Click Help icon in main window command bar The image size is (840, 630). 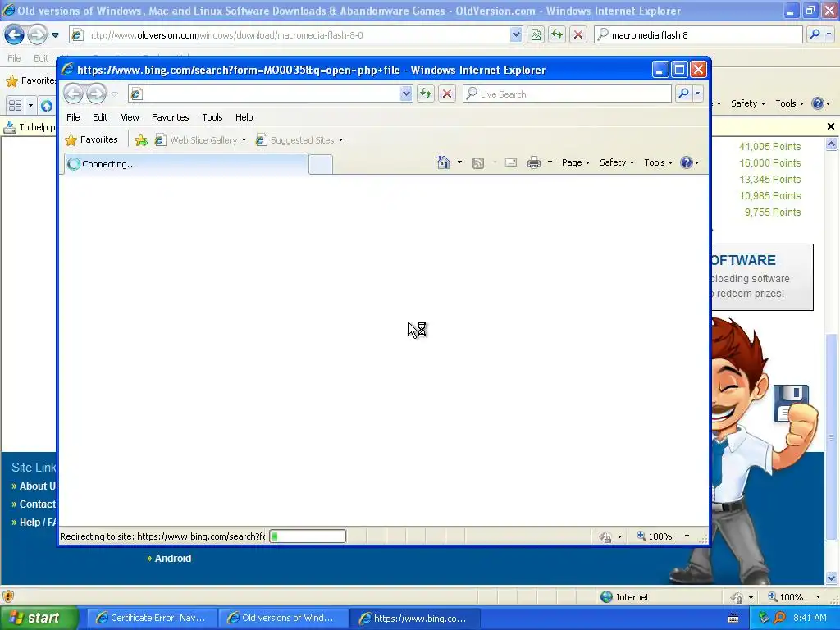[818, 103]
